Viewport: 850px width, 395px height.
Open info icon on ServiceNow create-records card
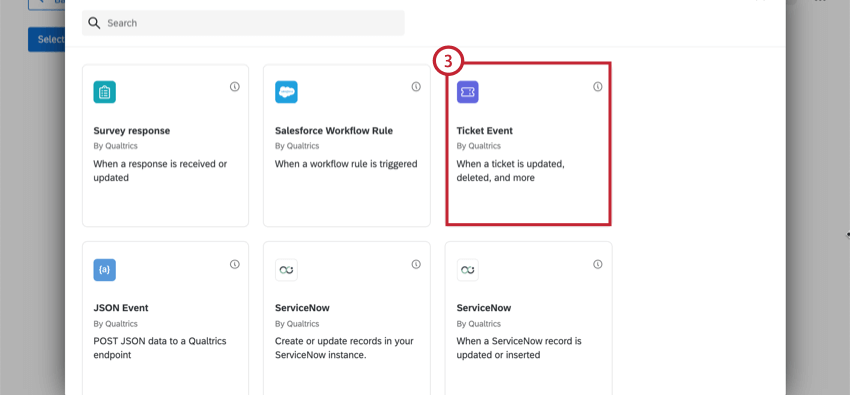click(416, 264)
